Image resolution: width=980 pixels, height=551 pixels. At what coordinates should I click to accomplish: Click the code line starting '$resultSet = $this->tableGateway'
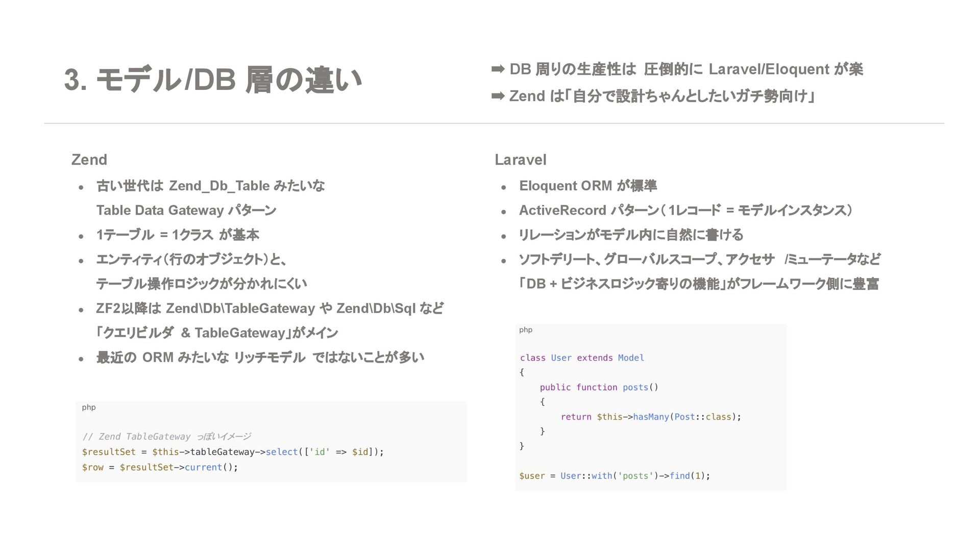click(x=233, y=452)
